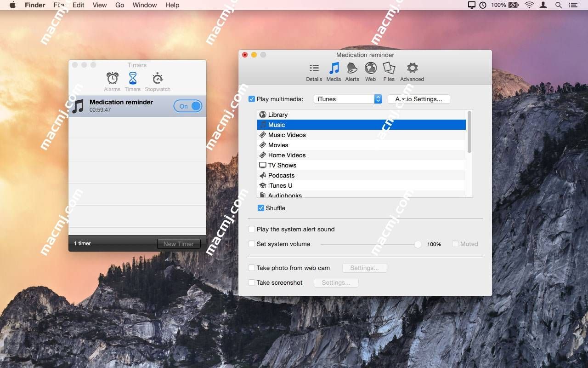The height and width of the screenshot is (368, 588).
Task: Select the Media music note icon
Action: [334, 68]
